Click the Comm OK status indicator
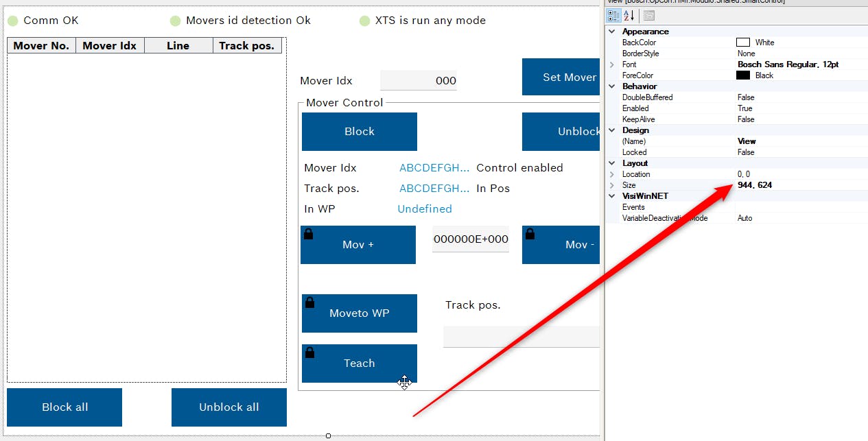Viewport: 868px width, 441px height. [13, 21]
